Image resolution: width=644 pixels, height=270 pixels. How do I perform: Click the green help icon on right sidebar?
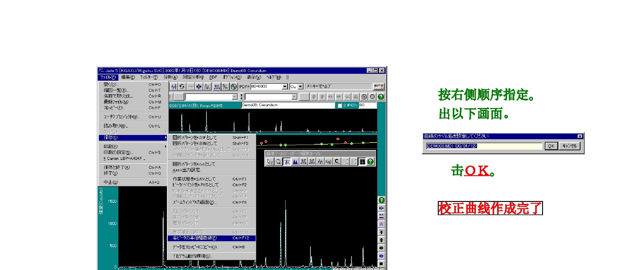point(381,200)
